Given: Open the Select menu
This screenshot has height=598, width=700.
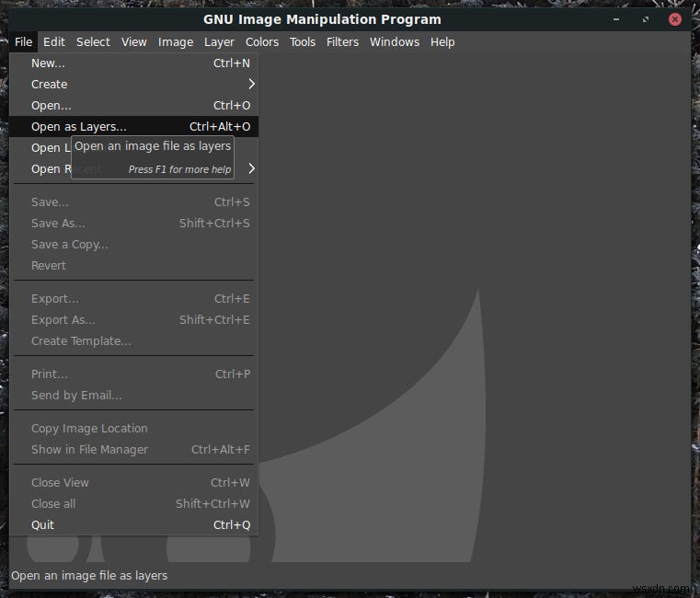Looking at the screenshot, I should pyautogui.click(x=93, y=42).
